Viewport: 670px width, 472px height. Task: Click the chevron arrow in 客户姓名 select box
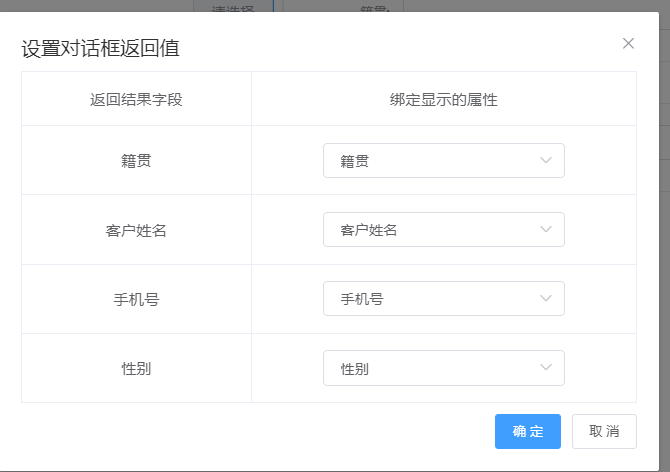[x=546, y=229]
